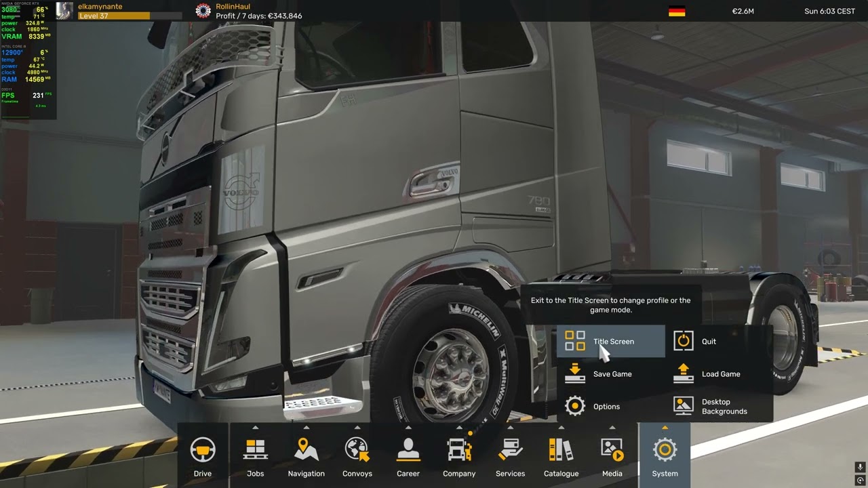Open the Convoys multiplayer menu

click(357, 455)
